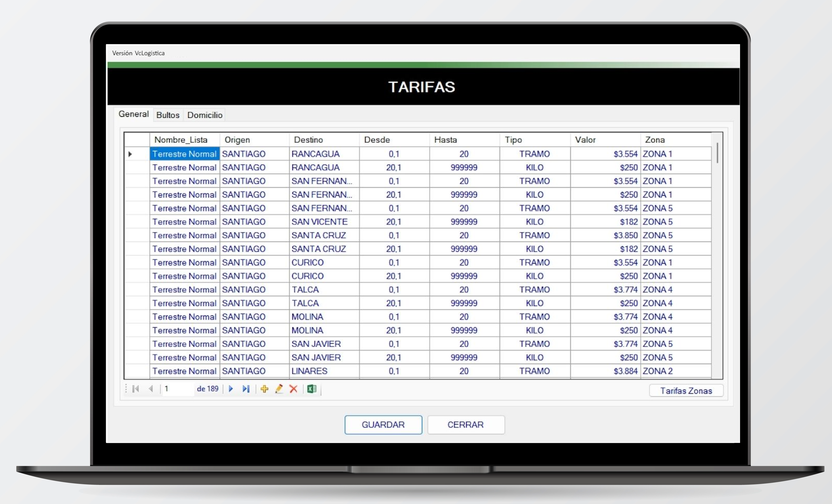Select LINARES destination cell
This screenshot has height=504, width=832.
pos(325,371)
